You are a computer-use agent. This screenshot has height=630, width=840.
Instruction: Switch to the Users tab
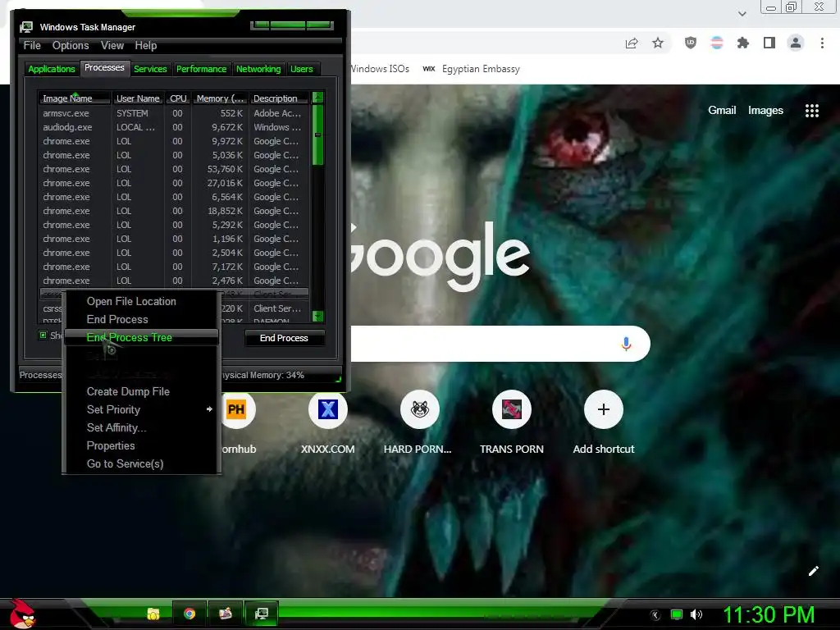[302, 69]
